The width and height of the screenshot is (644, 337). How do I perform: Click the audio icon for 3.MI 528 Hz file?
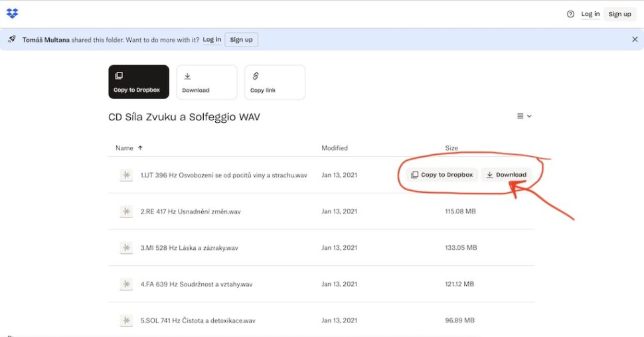pyautogui.click(x=126, y=248)
